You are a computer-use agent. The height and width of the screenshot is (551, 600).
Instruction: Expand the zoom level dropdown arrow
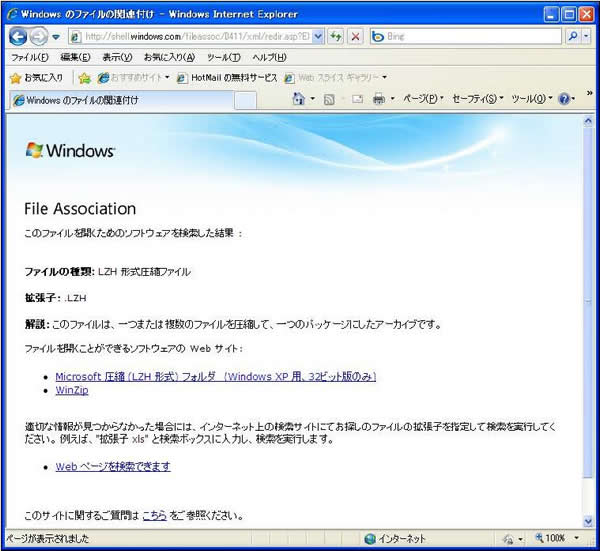point(576,538)
